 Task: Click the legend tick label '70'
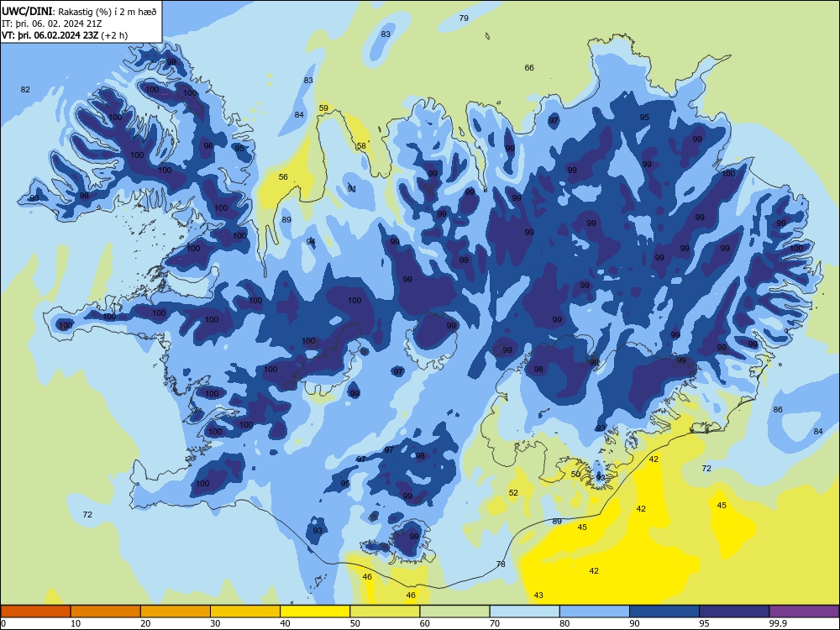point(495,623)
